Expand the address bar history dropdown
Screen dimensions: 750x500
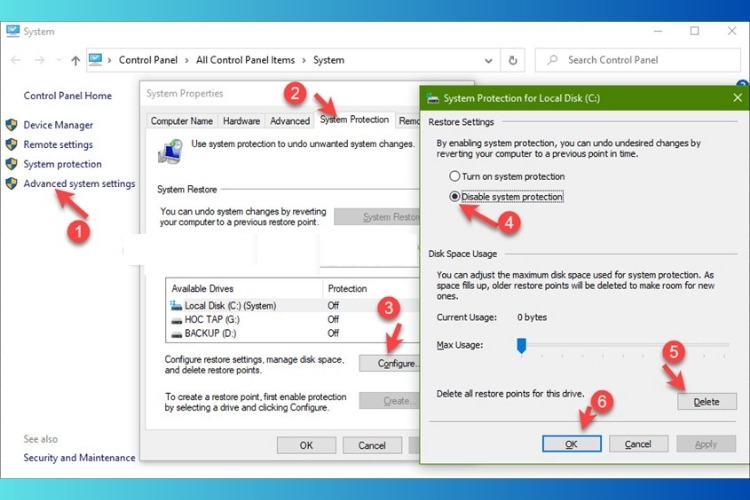click(491, 60)
